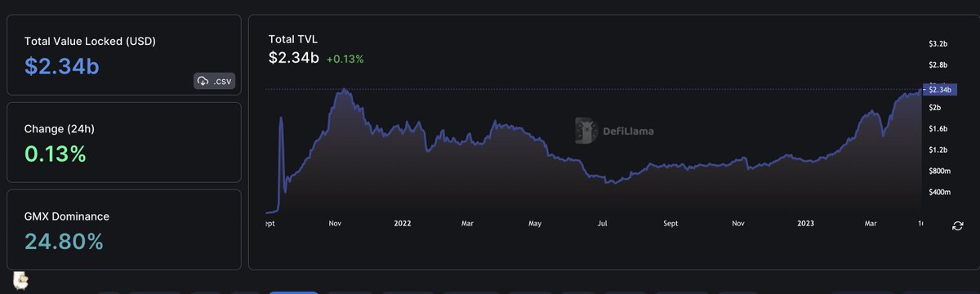Click the 2022 label on the time axis
The height and width of the screenshot is (294, 980).
click(x=402, y=222)
